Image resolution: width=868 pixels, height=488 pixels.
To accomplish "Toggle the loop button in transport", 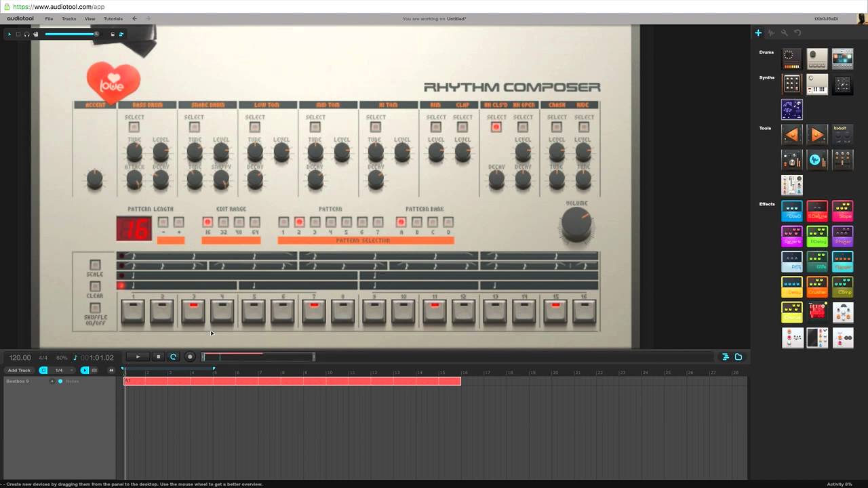I will pos(173,357).
